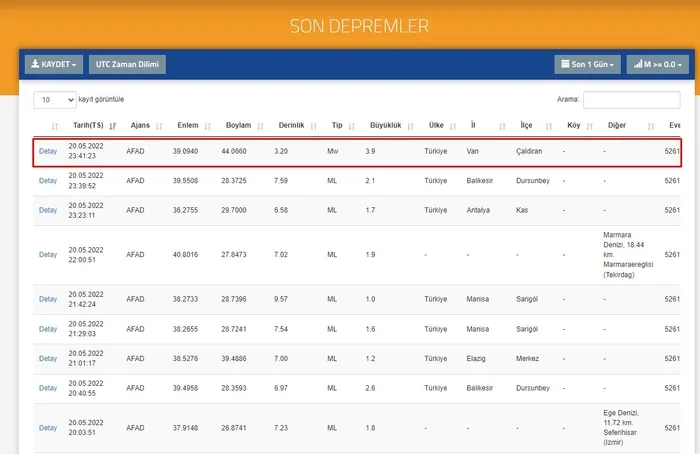Select latitude value 39.0940
Screen dimensions: 700x454
(x=185, y=151)
